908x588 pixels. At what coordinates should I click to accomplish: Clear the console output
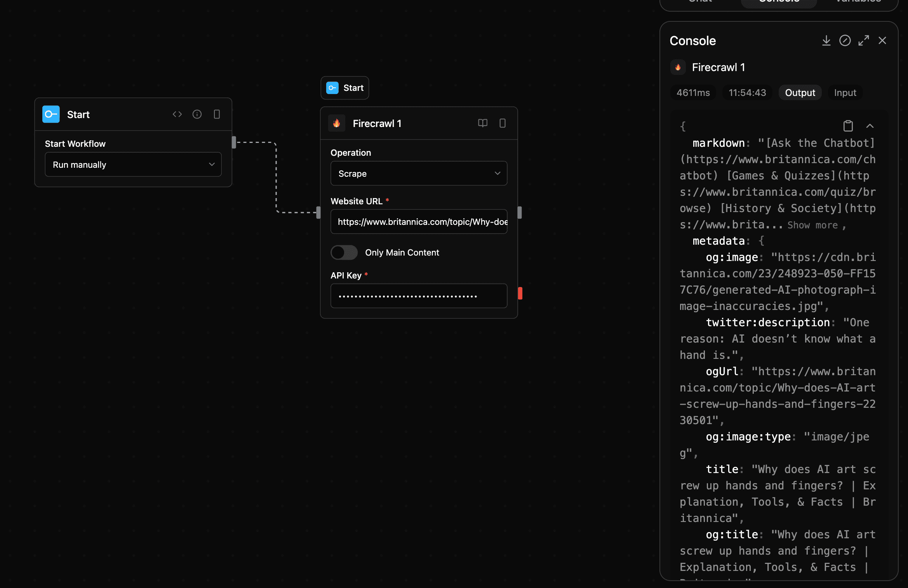coord(845,40)
